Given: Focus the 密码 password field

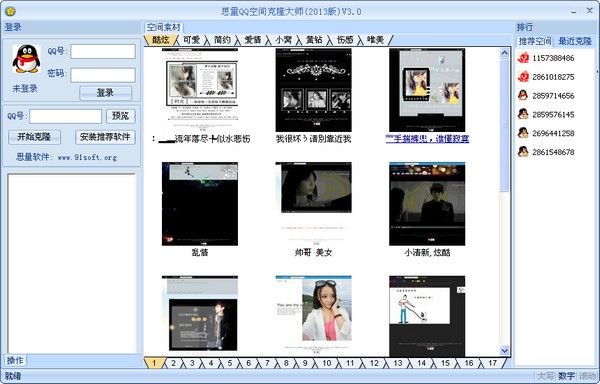Looking at the screenshot, I should click(103, 75).
